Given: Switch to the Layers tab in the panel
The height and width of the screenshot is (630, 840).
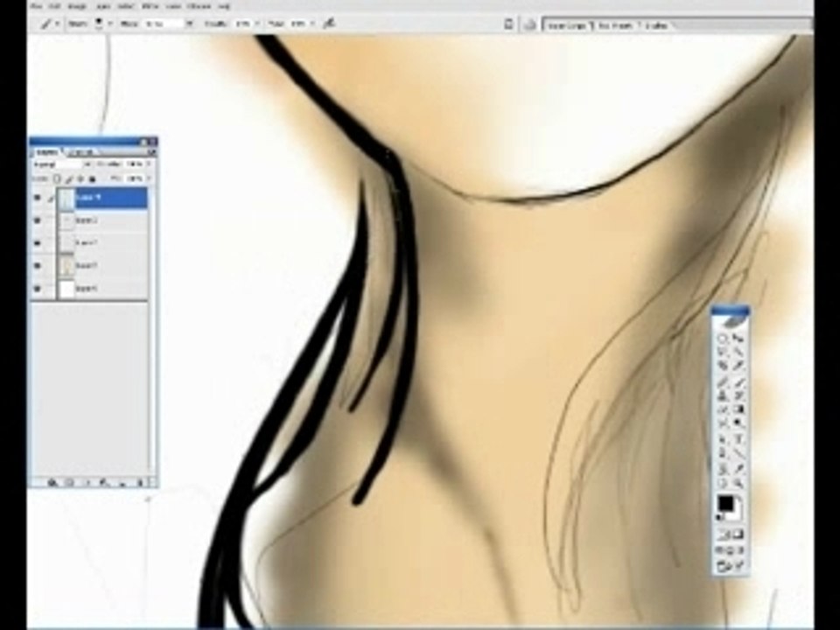Looking at the screenshot, I should 46,152.
